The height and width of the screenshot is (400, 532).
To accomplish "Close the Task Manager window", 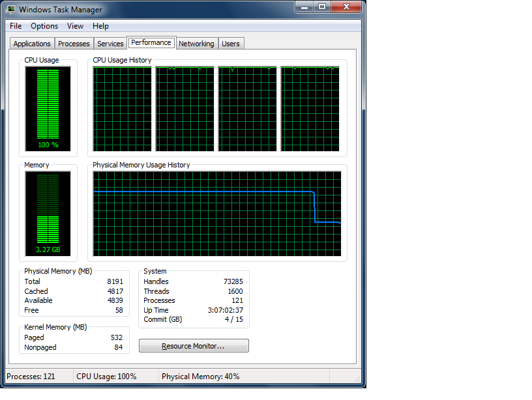I will (346, 7).
